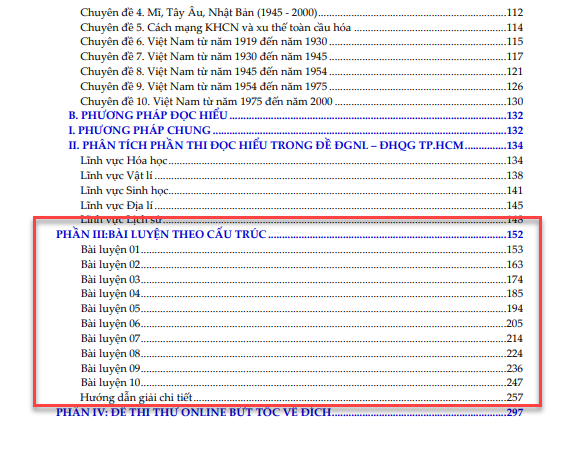Image resolution: width=576 pixels, height=472 pixels.
Task: Open PHẦN III: BÀI LUYỆN THEO CẤU TRÚC heading
Action: click(x=289, y=234)
